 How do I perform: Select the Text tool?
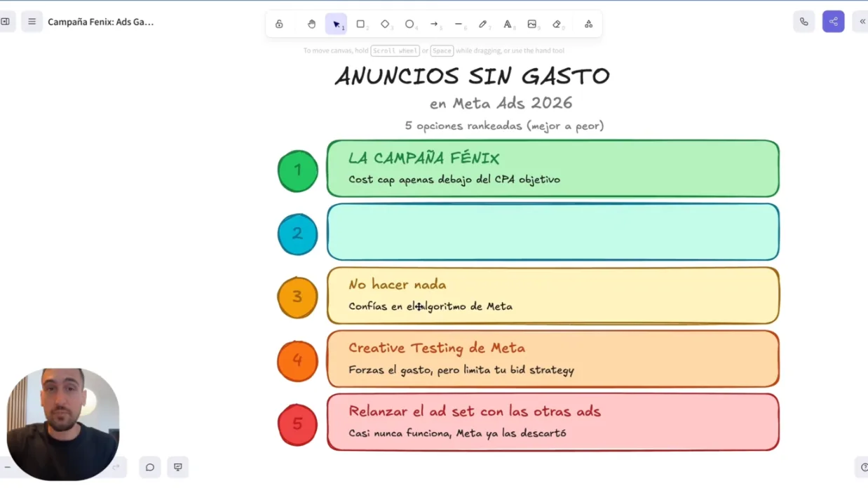tap(508, 25)
